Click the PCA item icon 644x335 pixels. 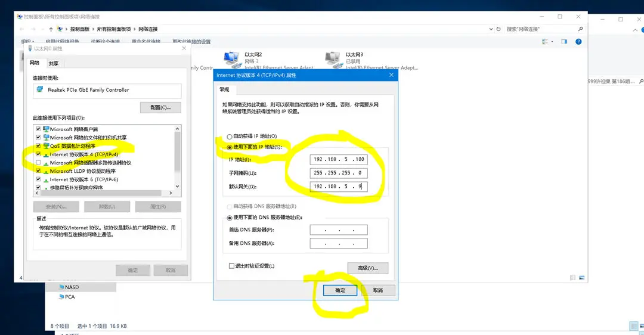61,296
